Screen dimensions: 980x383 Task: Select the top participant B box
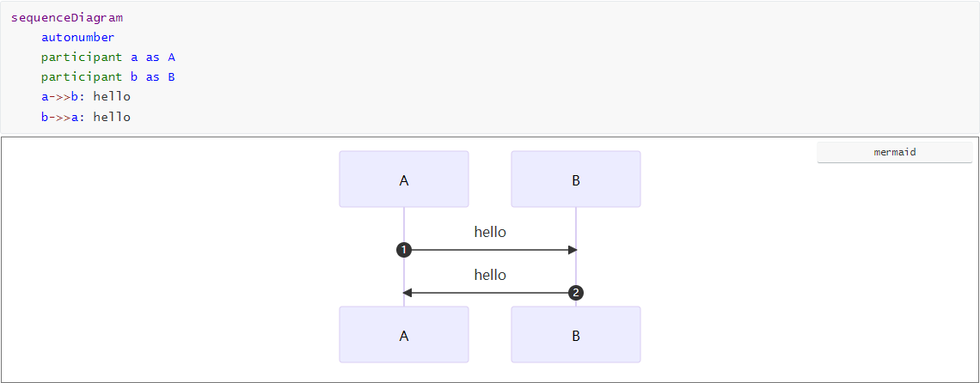(x=576, y=179)
